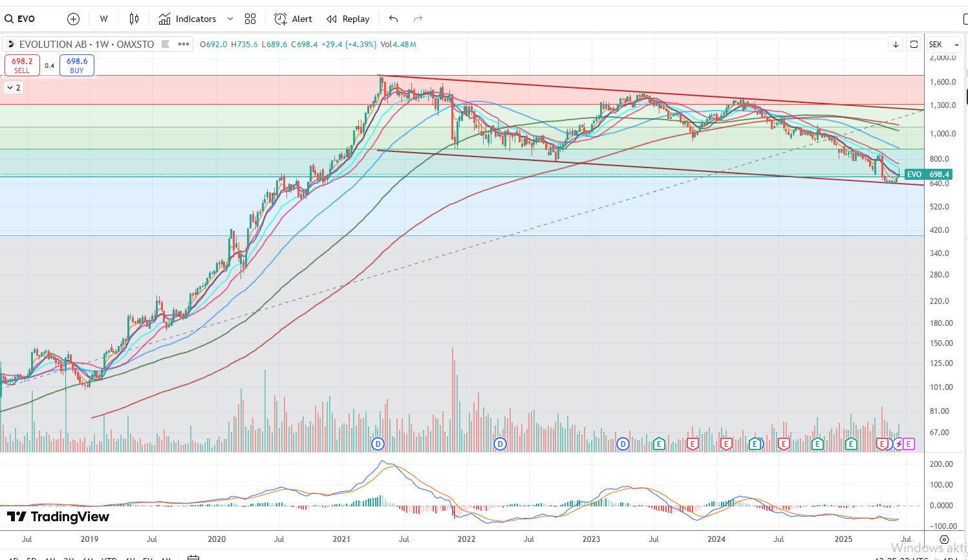The width and height of the screenshot is (968, 560).
Task: Toggle the maximize chart pane icon
Action: 914,44
